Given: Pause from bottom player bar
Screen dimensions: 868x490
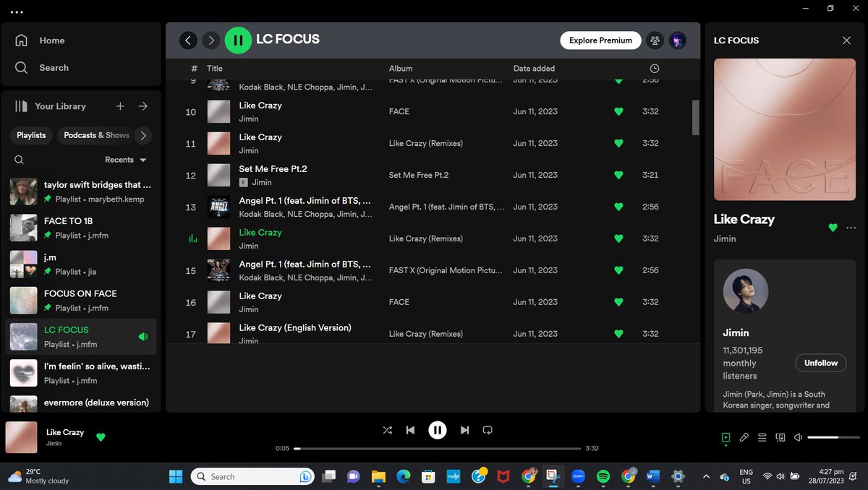Looking at the screenshot, I should (x=438, y=430).
